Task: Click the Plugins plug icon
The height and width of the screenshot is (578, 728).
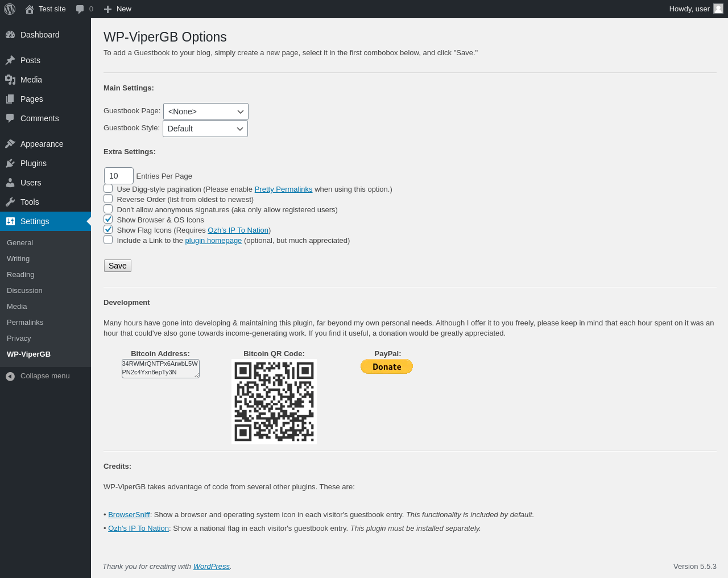Action: (x=10, y=163)
